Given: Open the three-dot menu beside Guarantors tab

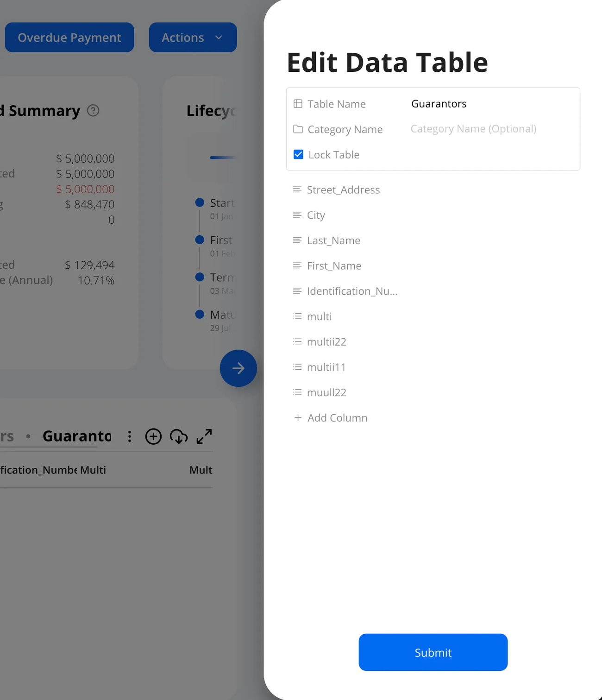Looking at the screenshot, I should [130, 436].
